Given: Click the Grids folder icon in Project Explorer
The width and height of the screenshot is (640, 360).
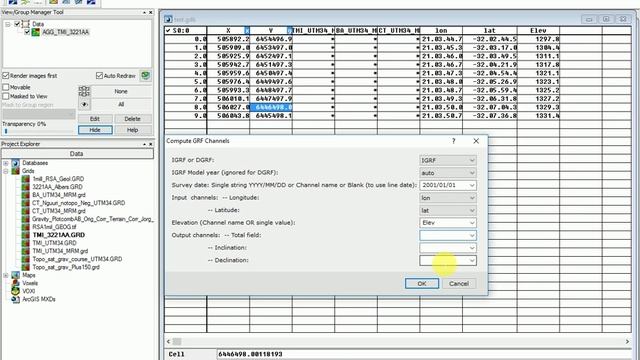Looking at the screenshot, I should [x=16, y=171].
